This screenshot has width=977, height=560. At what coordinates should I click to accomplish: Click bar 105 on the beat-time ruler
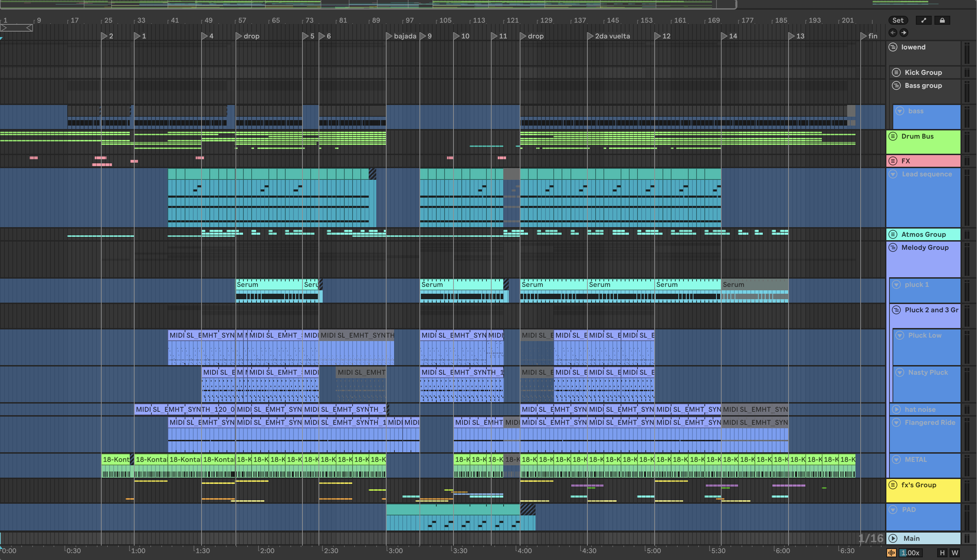(x=445, y=20)
